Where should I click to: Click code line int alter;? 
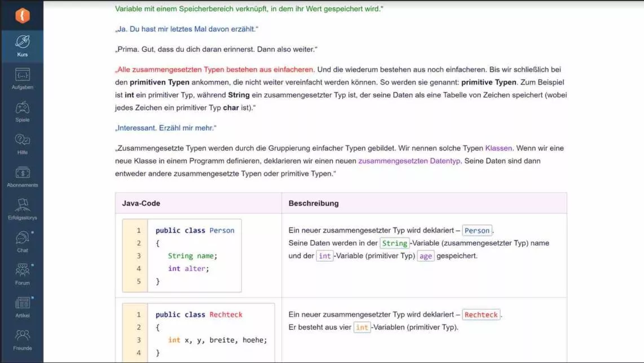(188, 268)
